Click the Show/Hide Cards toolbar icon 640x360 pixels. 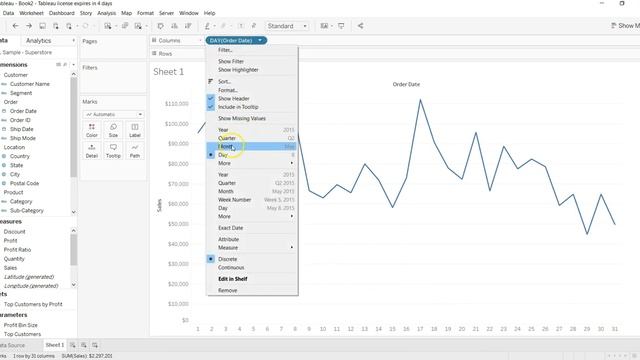pos(324,26)
